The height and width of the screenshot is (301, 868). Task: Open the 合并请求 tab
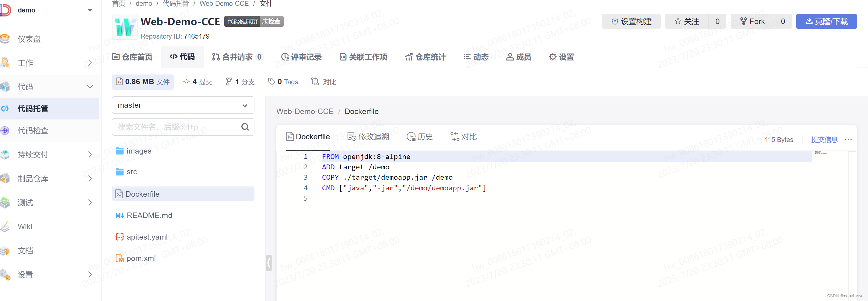(x=237, y=57)
